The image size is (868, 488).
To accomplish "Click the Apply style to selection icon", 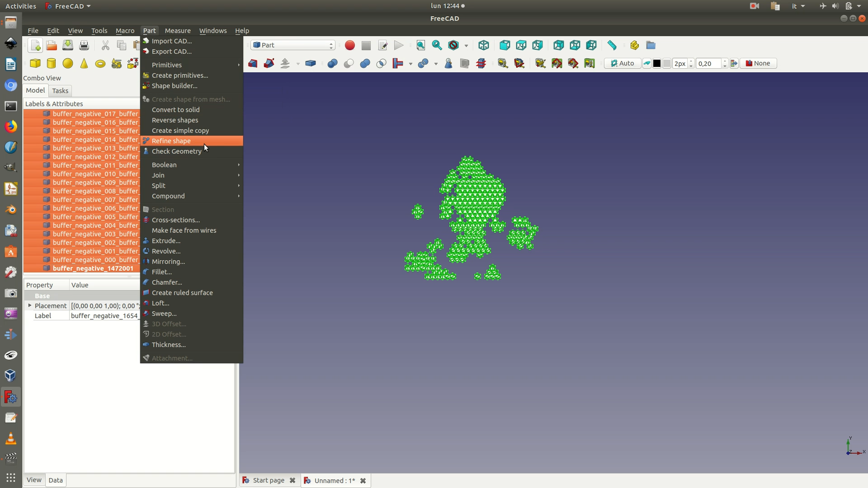I will pyautogui.click(x=734, y=64).
